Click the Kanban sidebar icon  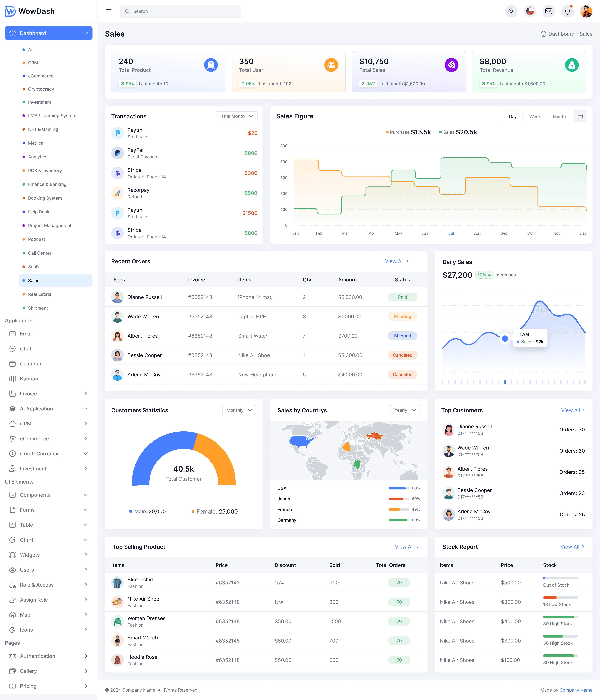click(x=12, y=379)
